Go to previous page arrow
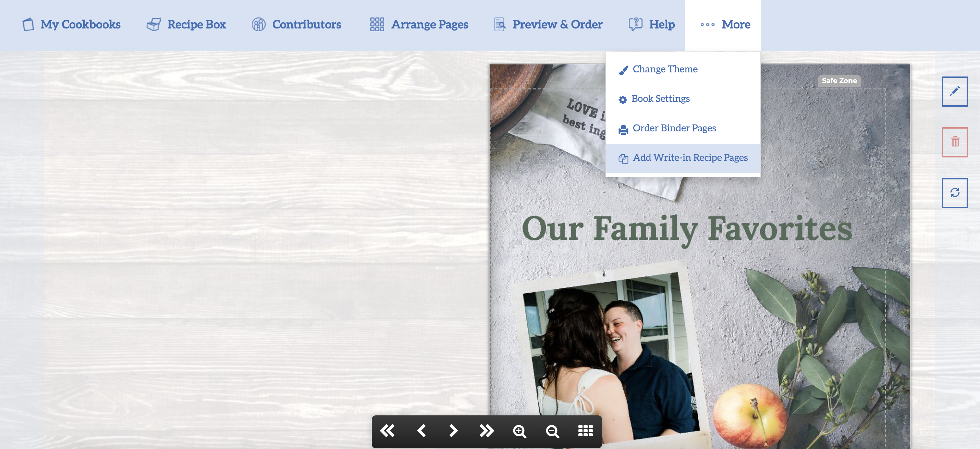 click(x=421, y=431)
